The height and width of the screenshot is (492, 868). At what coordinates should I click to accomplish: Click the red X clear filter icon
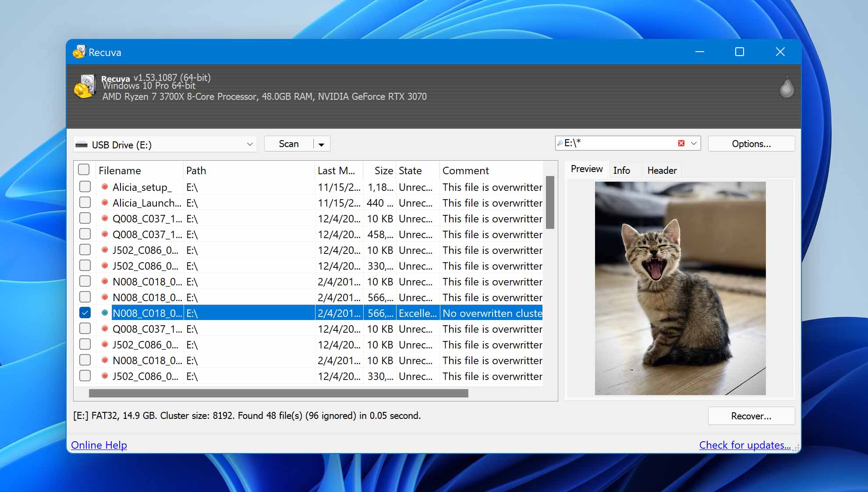click(x=681, y=144)
